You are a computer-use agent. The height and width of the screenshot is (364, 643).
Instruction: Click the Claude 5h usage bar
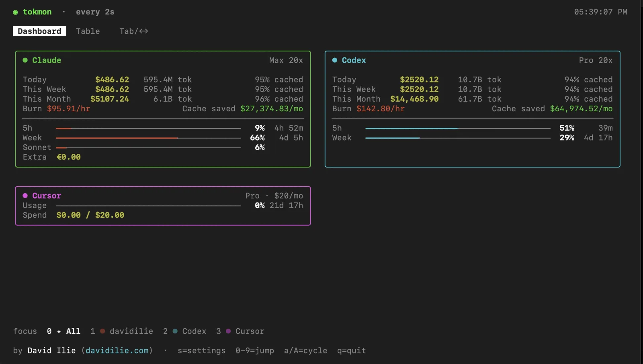(x=148, y=129)
